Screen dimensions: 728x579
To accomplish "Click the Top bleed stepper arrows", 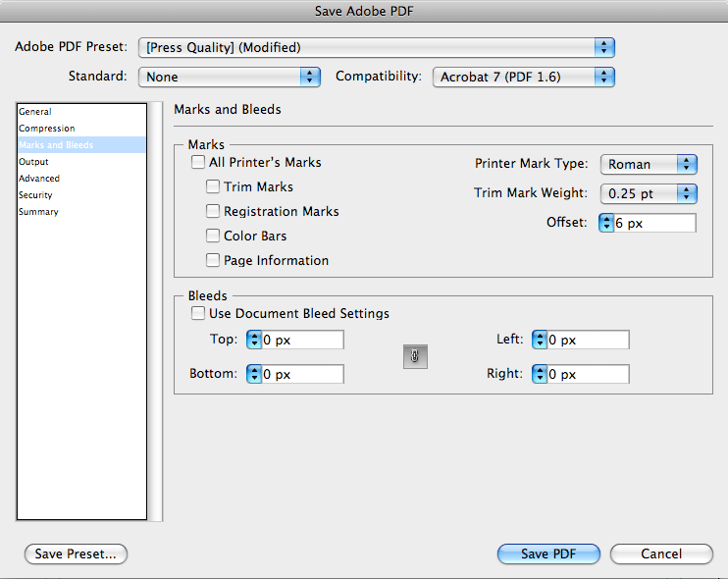I will click(x=254, y=340).
